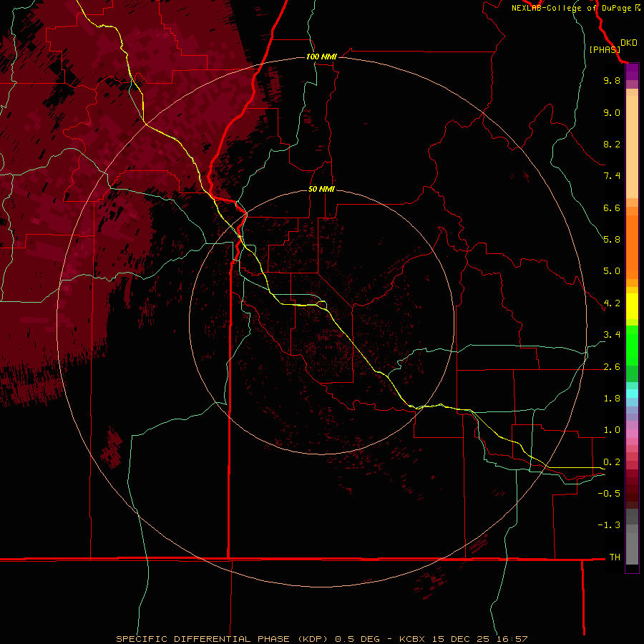Click the 9.0 value on the color scale
Image resolution: width=644 pixels, height=644 pixels.
pos(612,112)
